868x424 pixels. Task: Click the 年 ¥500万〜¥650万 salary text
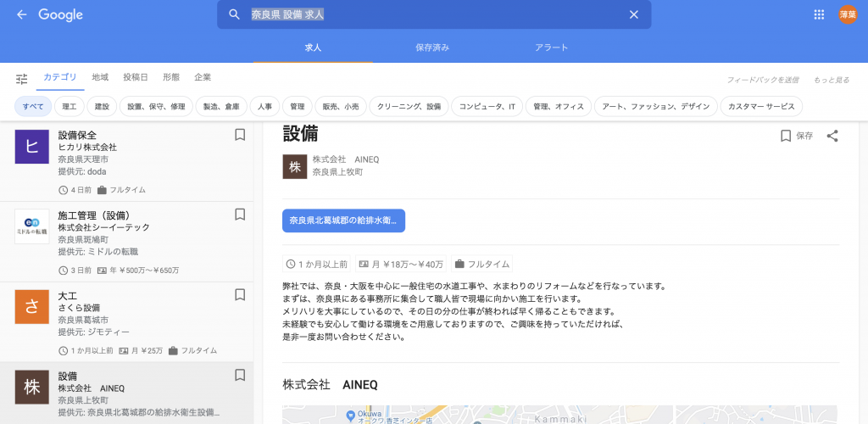[142, 271]
